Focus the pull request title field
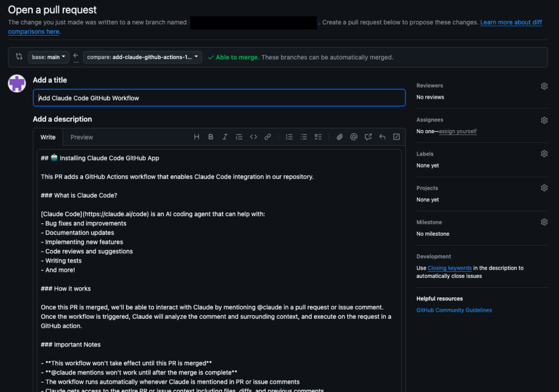Image resolution: width=559 pixels, height=392 pixels. click(x=219, y=98)
